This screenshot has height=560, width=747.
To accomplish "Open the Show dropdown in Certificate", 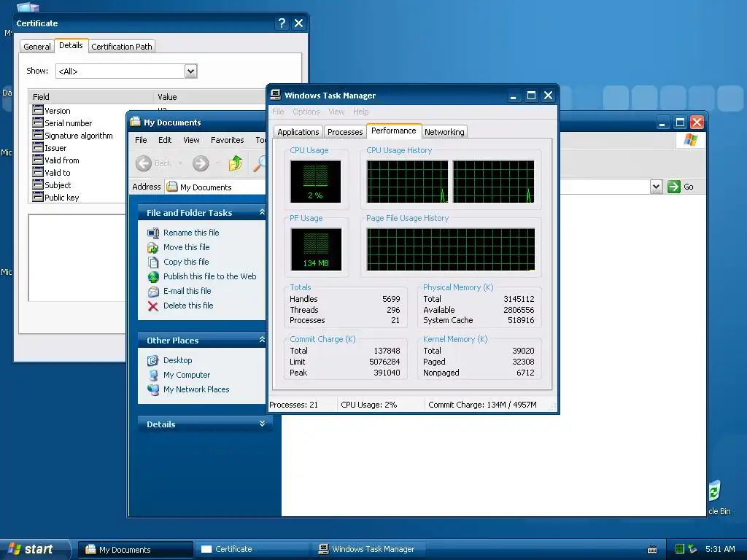I will 190,71.
